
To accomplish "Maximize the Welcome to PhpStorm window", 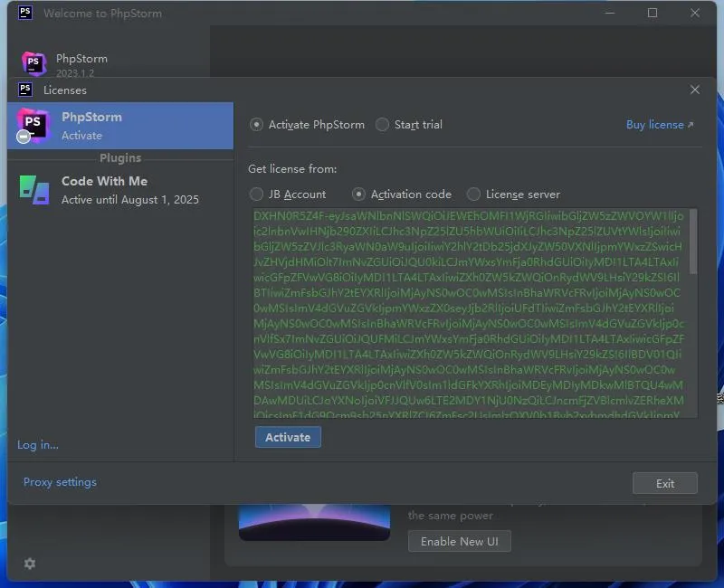I will [x=653, y=13].
